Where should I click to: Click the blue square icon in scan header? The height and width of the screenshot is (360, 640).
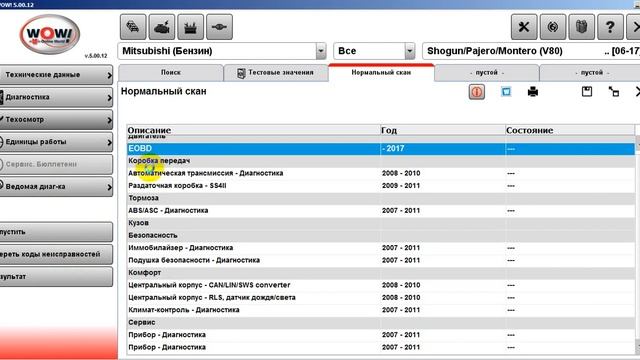click(506, 92)
